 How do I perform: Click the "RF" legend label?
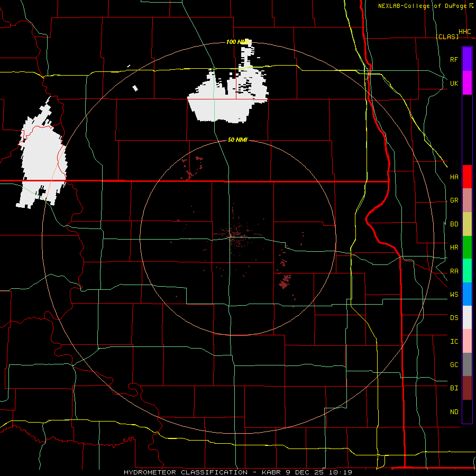[454, 60]
